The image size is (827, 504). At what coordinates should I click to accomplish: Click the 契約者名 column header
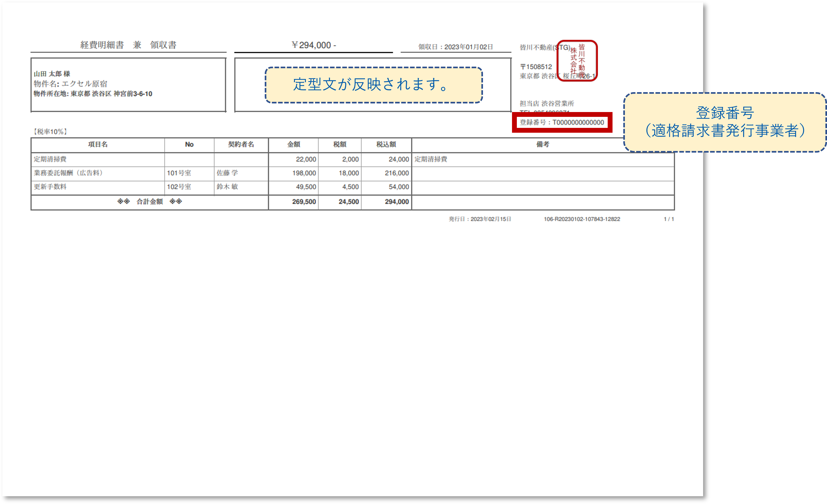click(241, 145)
